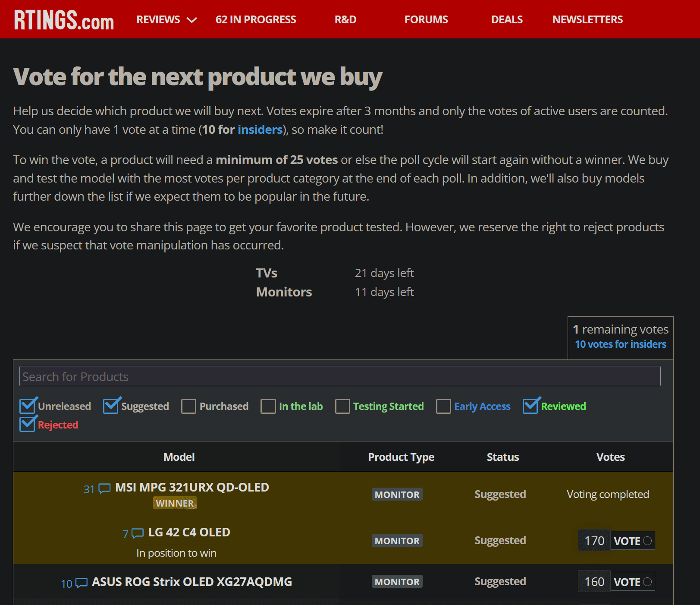Click Suggested status in LG 42 C4 row
The image size is (700, 605).
(x=500, y=541)
